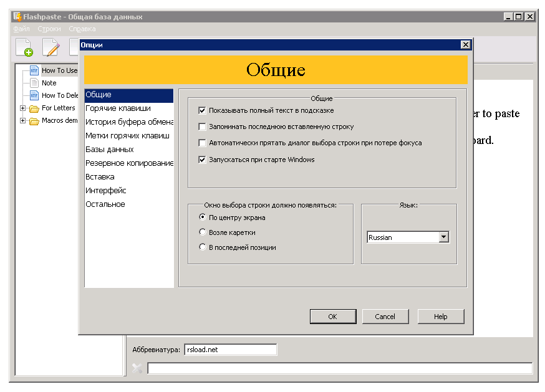
Task: Confirm options with the OK button
Action: click(332, 316)
